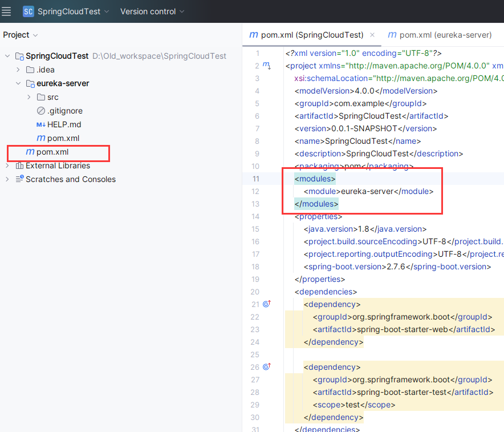
Task: Open the Version control dropdown
Action: click(152, 11)
